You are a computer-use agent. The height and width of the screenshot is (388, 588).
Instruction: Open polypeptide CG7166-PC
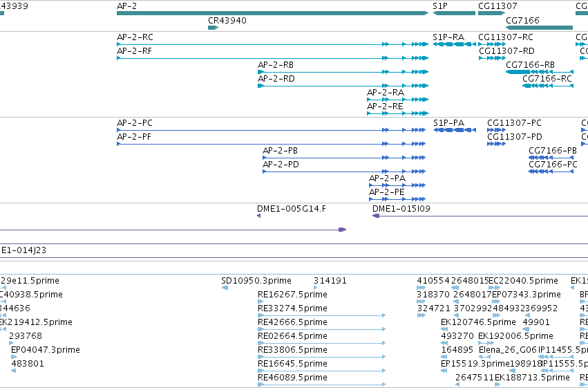coord(553,165)
